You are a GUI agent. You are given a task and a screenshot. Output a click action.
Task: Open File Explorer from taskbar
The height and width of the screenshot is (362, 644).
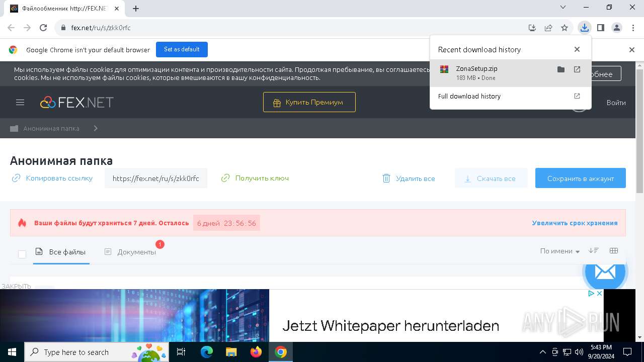click(x=231, y=352)
